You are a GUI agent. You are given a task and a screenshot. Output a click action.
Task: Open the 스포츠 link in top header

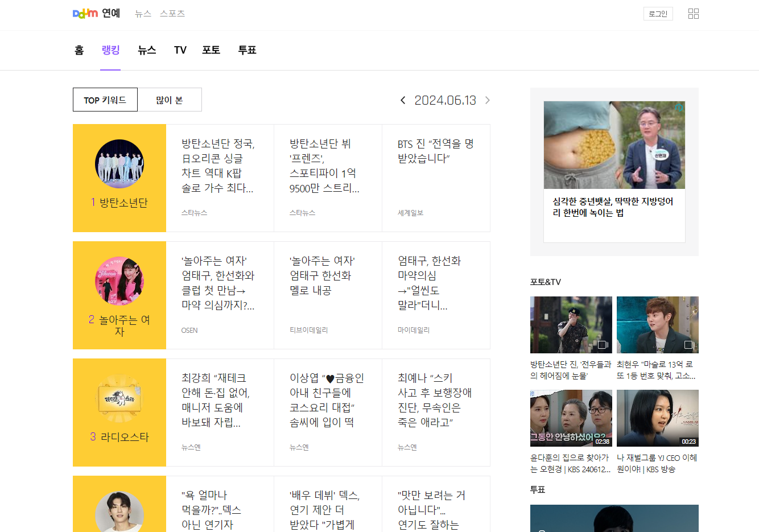click(x=172, y=14)
